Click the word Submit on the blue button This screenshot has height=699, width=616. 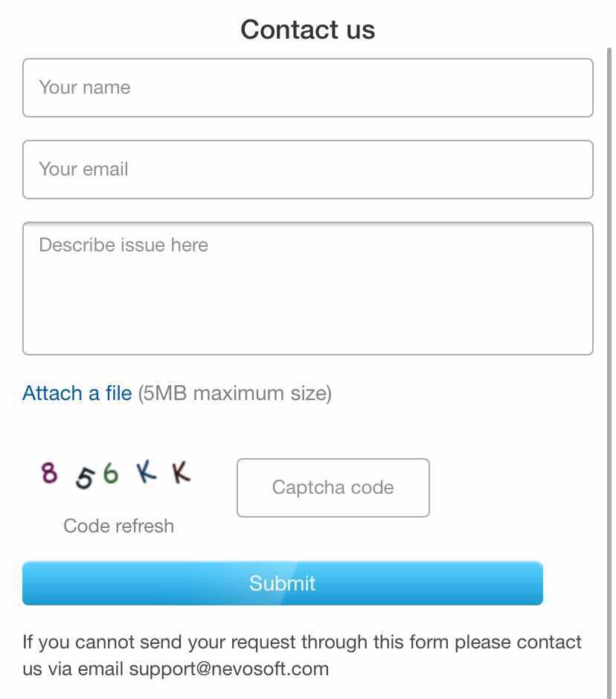(x=283, y=583)
